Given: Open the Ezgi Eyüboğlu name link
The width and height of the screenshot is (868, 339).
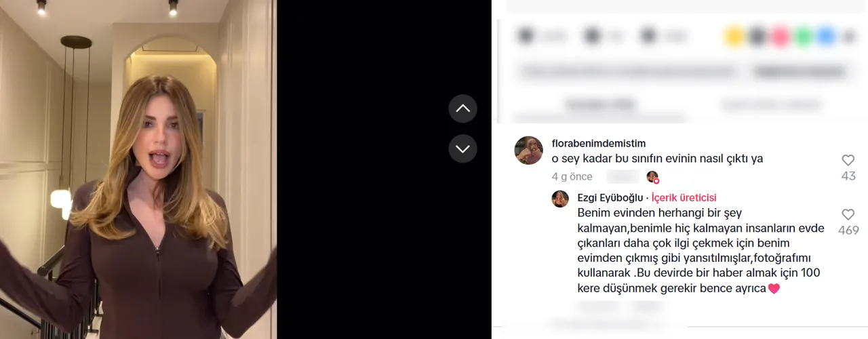Looking at the screenshot, I should (x=608, y=198).
